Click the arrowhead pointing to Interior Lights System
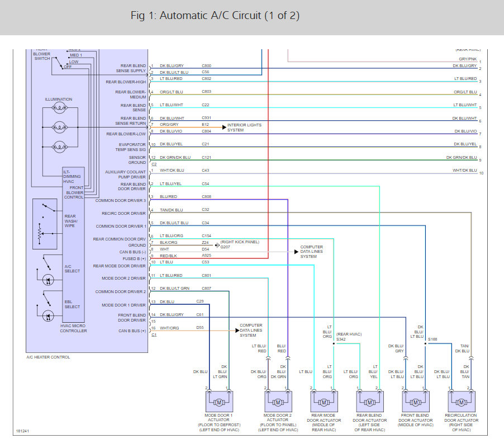 224,128
